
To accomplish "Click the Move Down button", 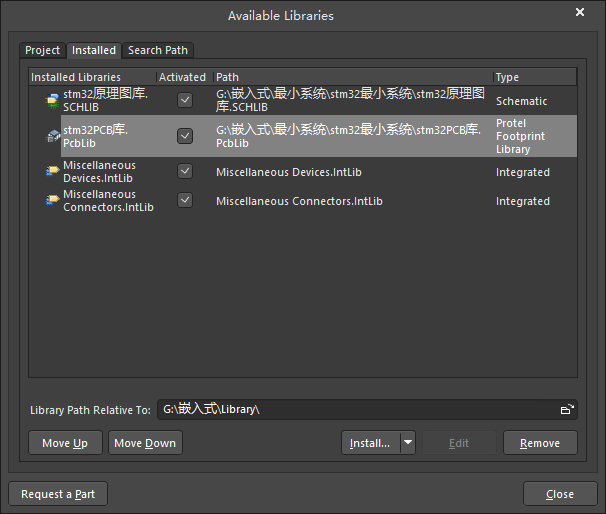I will [145, 443].
